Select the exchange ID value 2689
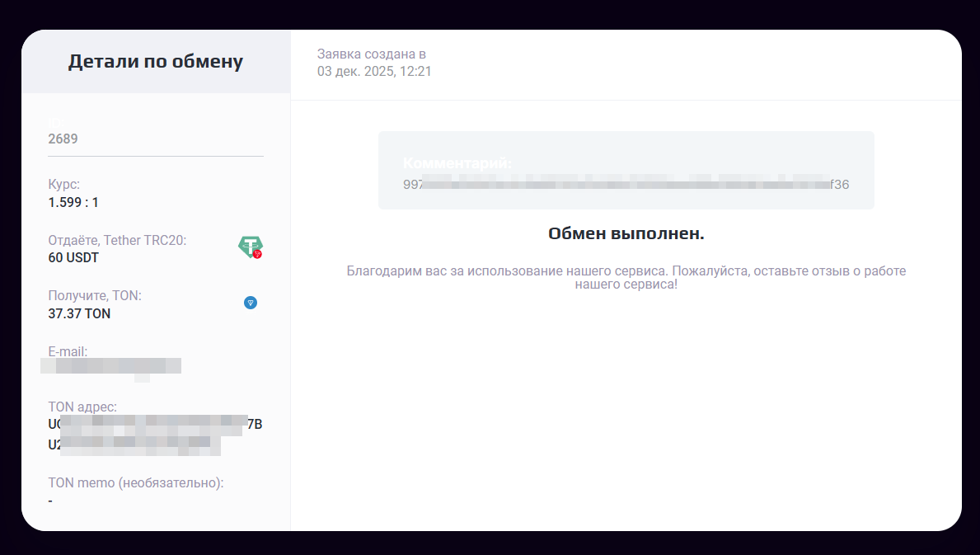The image size is (980, 555). [63, 139]
